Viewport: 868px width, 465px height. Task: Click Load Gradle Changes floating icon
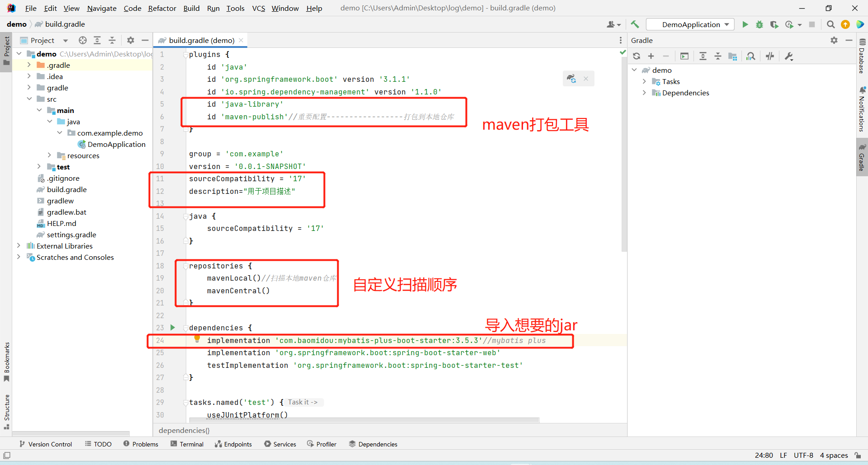point(571,79)
